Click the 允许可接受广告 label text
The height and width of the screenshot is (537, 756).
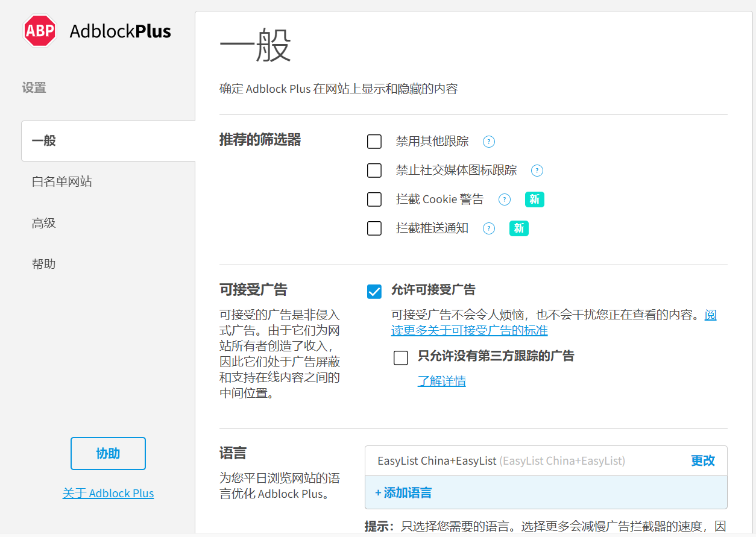point(433,290)
